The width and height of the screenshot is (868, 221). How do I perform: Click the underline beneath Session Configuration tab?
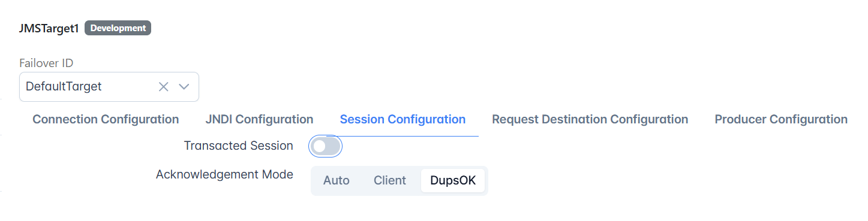pos(403,137)
